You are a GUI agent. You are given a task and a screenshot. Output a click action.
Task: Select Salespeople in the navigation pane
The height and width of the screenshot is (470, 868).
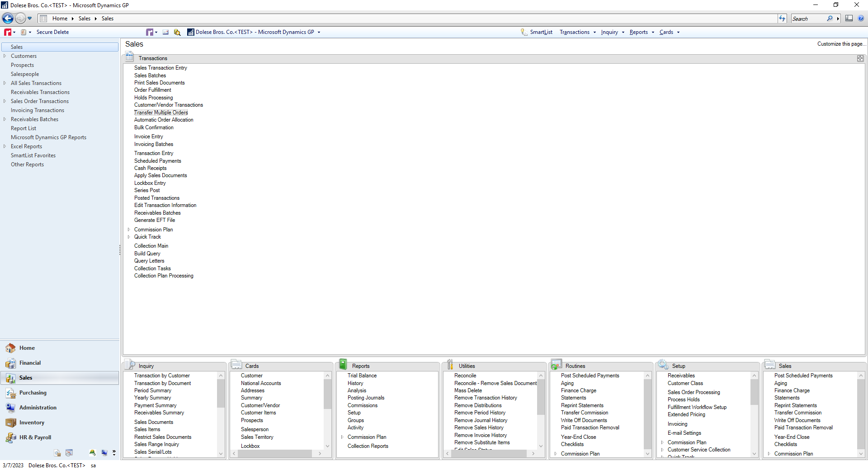click(25, 74)
